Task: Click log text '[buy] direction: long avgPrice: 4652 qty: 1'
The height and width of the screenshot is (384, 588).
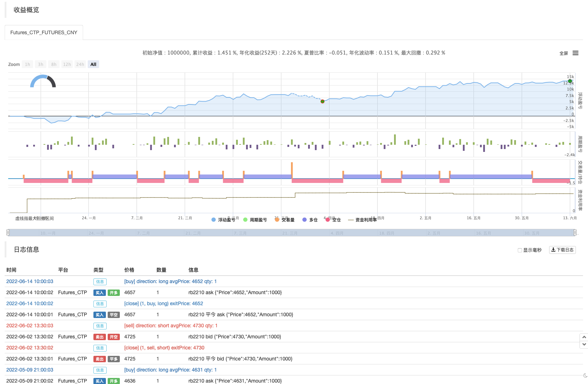Action: [170, 281]
